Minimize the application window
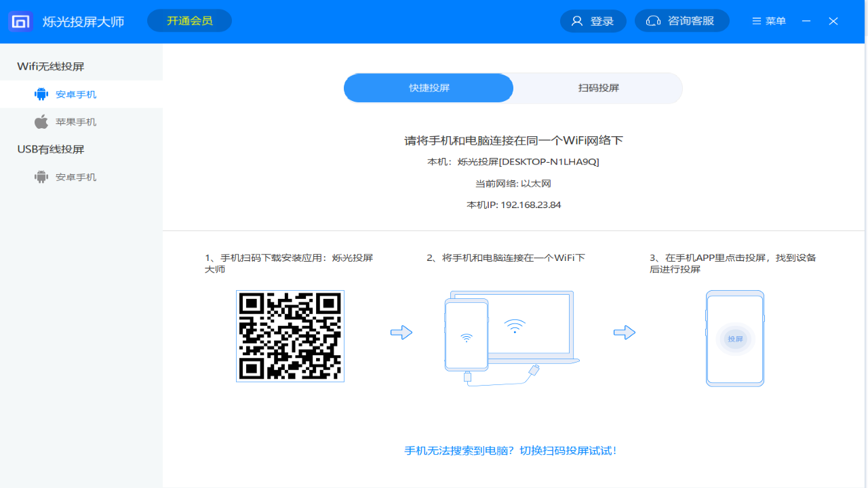Viewport: 868px width, 488px height. pos(806,21)
